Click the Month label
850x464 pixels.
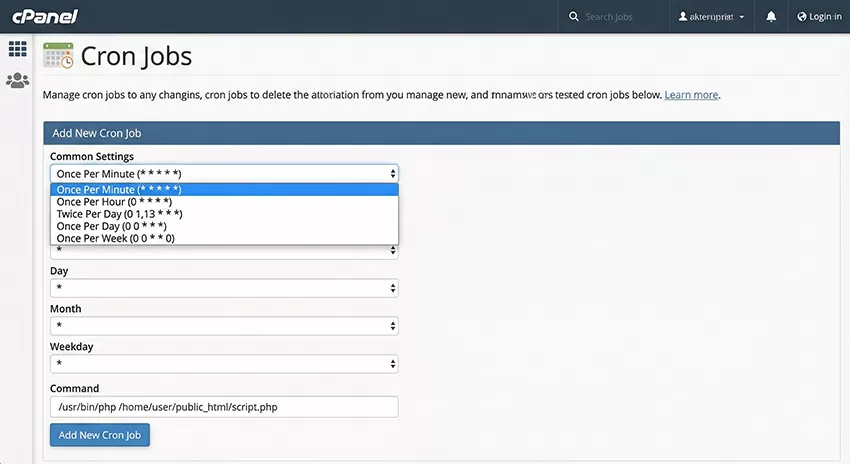66,309
